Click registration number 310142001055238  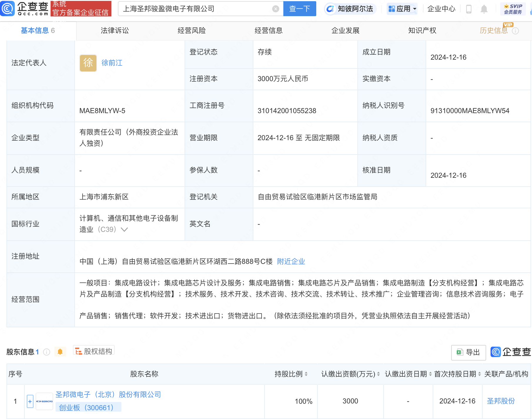click(x=287, y=111)
